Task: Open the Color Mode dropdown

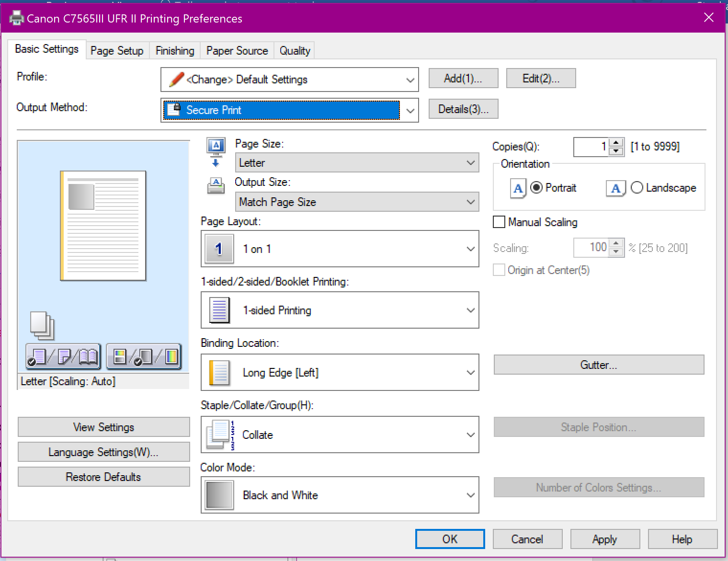Action: [340, 495]
